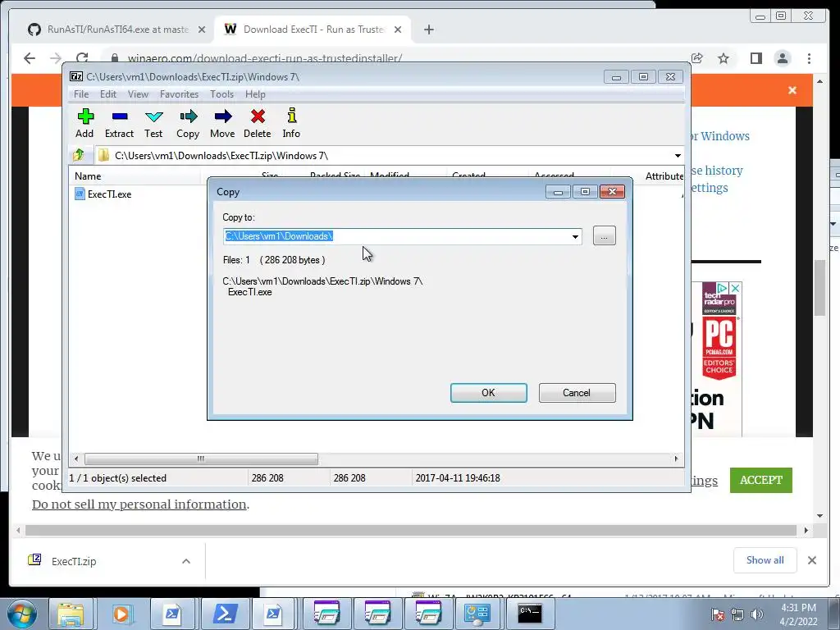This screenshot has height=630, width=840.
Task: Click the Extract toolbar icon
Action: [119, 123]
